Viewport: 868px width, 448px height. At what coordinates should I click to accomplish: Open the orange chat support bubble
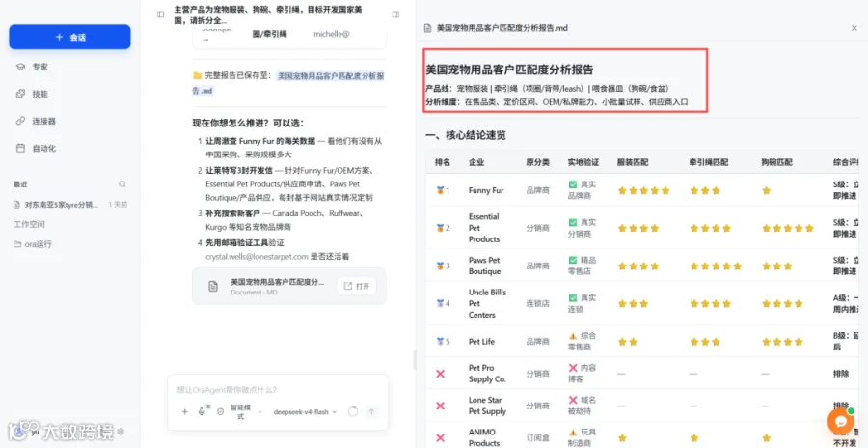coord(840,421)
